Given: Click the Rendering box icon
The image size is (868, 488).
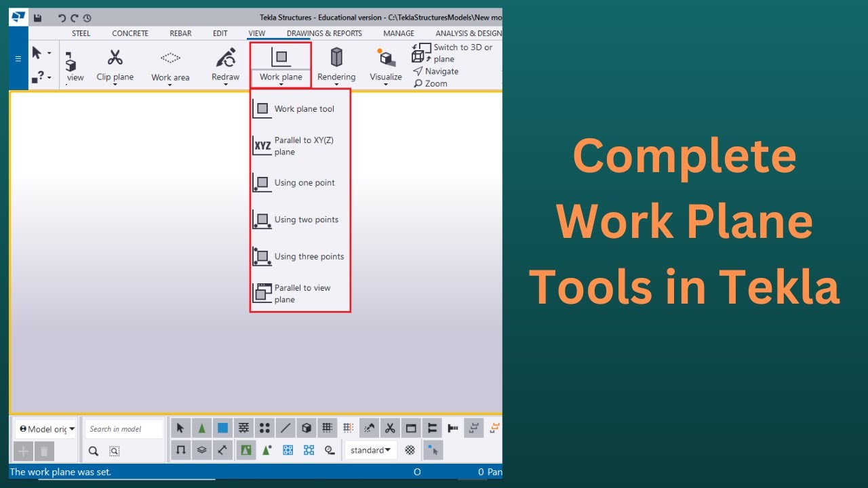Looking at the screenshot, I should [336, 57].
